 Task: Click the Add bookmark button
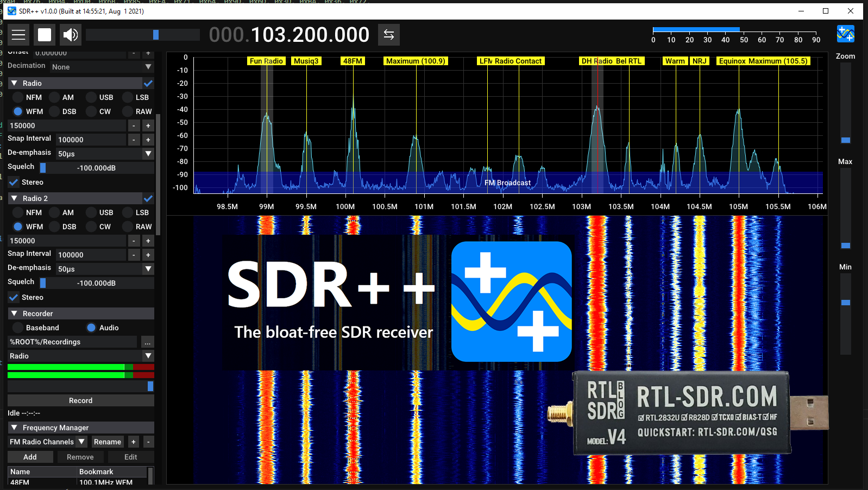point(30,457)
